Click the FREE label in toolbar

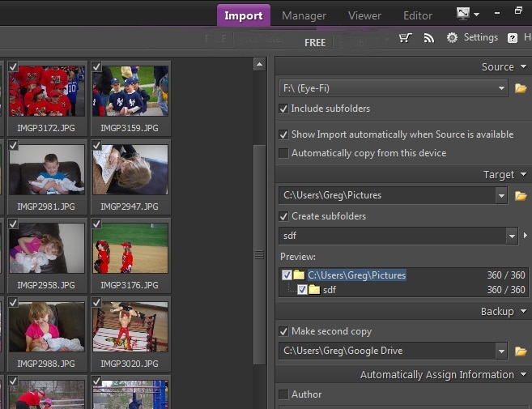tap(315, 43)
